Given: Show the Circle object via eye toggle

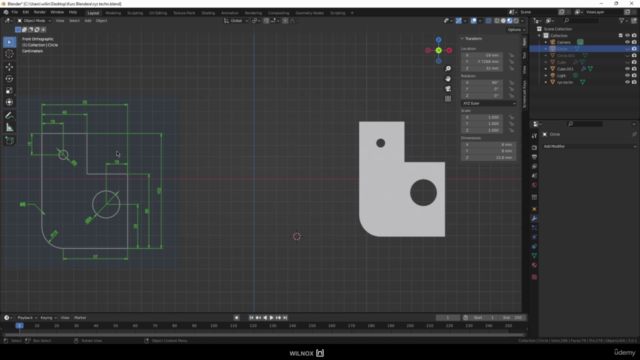Looking at the screenshot, I should (x=627, y=49).
